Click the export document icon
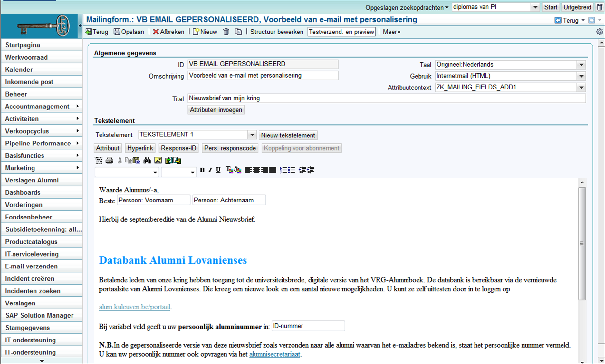 pyautogui.click(x=177, y=160)
